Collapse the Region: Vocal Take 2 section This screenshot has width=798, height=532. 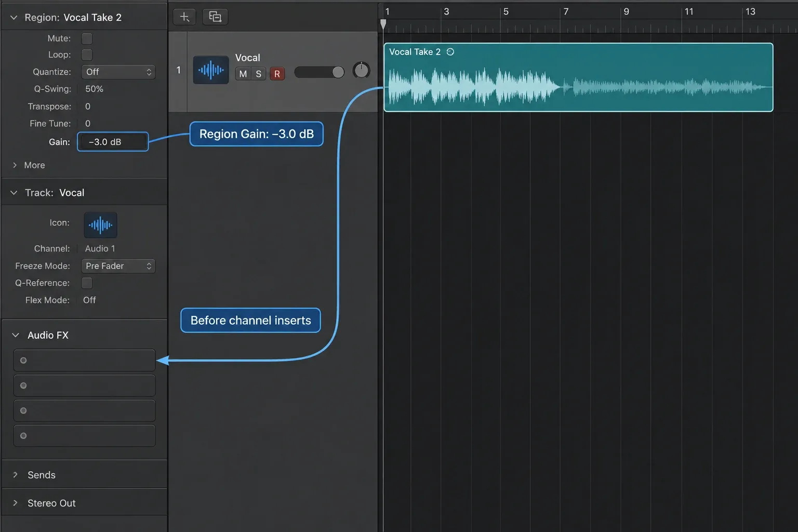click(14, 18)
